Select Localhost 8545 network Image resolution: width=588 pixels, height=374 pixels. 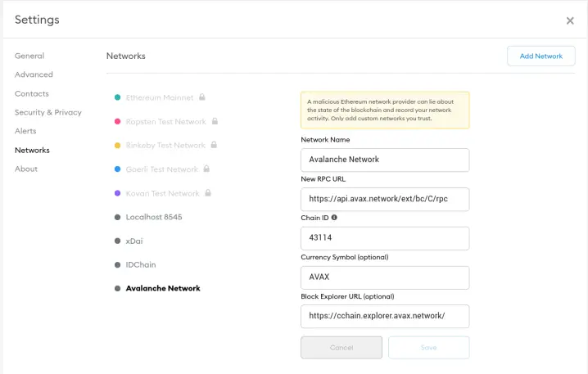pyautogui.click(x=154, y=217)
